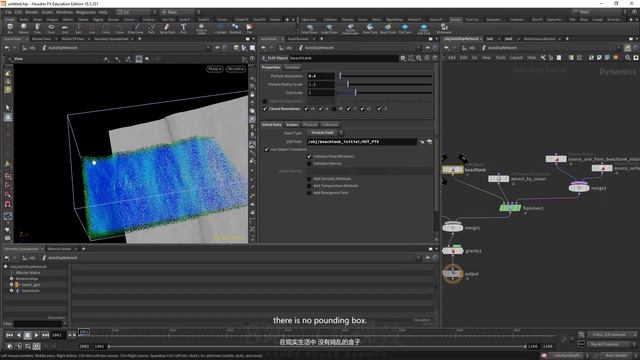Select the Flat Tank shelf tool

click(405, 28)
